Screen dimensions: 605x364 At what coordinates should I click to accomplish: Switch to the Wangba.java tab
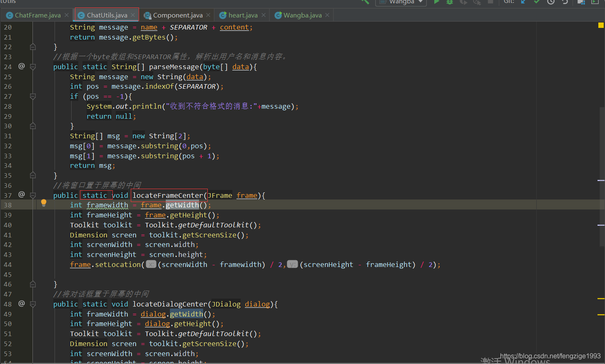(x=302, y=15)
